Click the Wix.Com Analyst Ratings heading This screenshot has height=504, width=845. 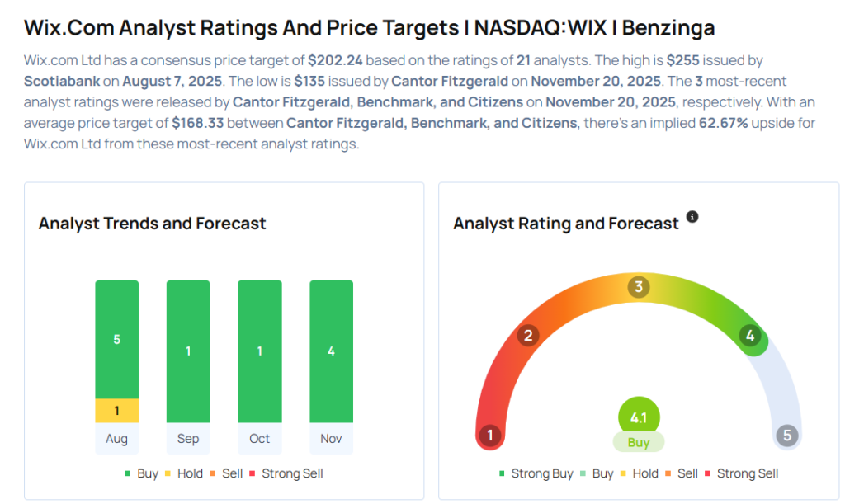point(369,28)
